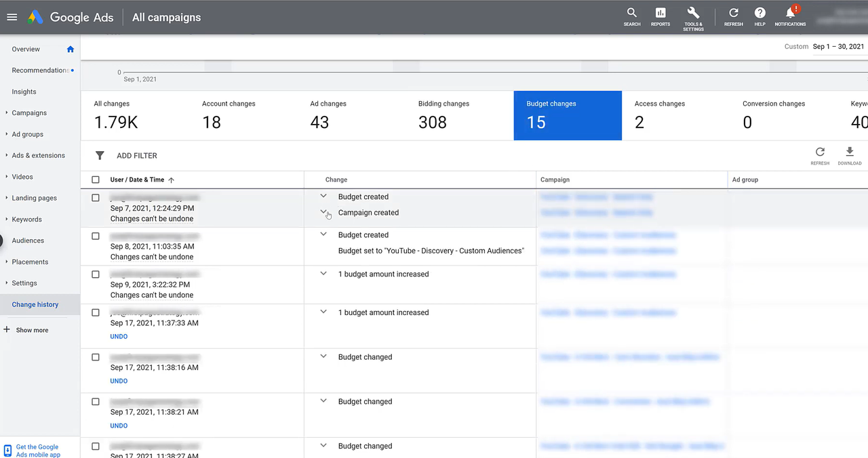Click the Download icon

click(x=850, y=152)
